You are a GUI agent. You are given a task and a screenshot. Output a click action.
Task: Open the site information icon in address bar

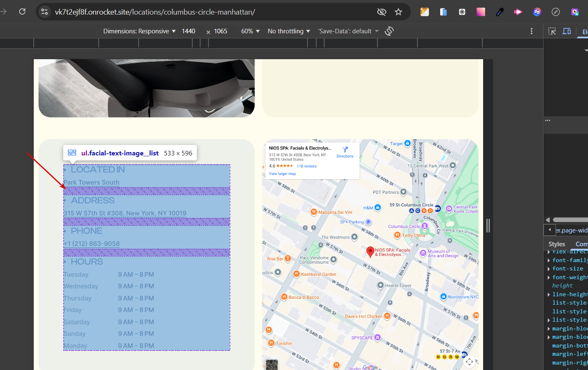(x=45, y=12)
